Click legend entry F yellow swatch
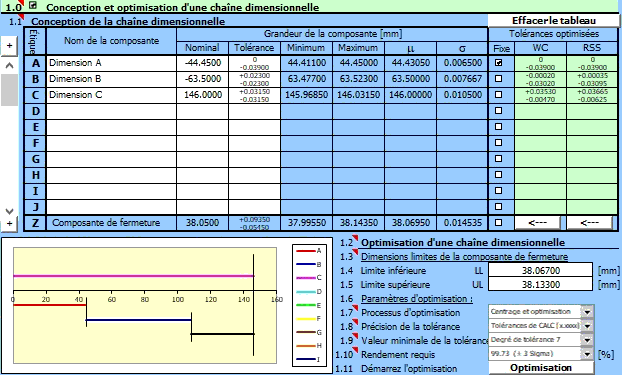The width and height of the screenshot is (622, 375). (x=306, y=319)
